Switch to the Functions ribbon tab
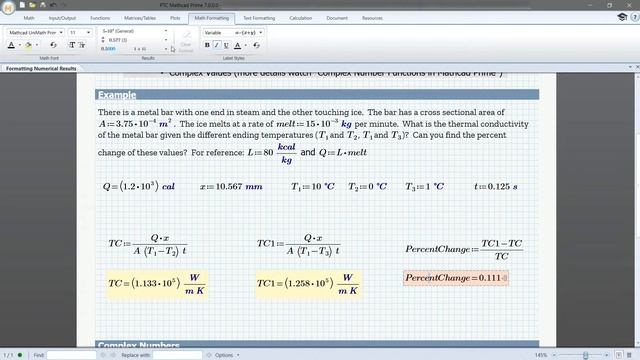 100,18
